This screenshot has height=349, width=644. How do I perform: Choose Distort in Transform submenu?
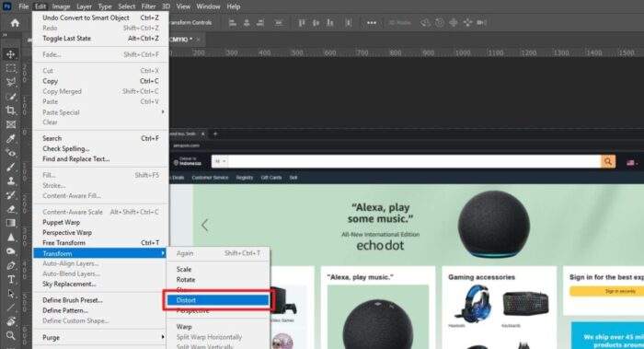point(218,300)
